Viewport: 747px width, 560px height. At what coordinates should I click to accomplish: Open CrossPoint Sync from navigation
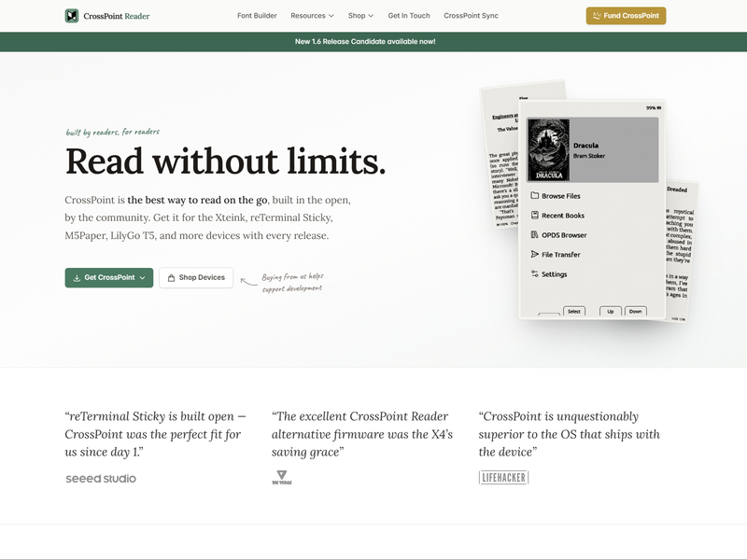pyautogui.click(x=471, y=16)
